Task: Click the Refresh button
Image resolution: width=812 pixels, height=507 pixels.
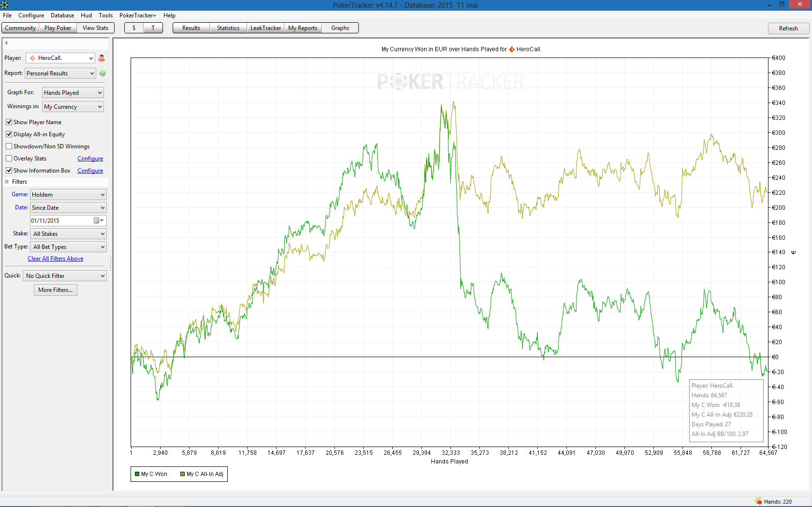Action: pyautogui.click(x=788, y=29)
